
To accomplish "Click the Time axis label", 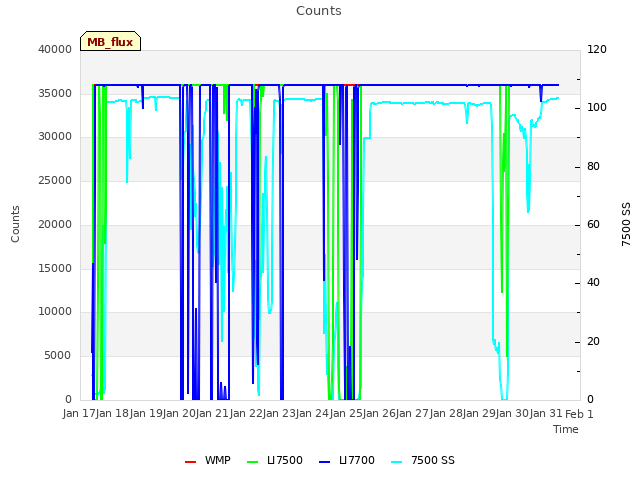I will [x=566, y=429].
